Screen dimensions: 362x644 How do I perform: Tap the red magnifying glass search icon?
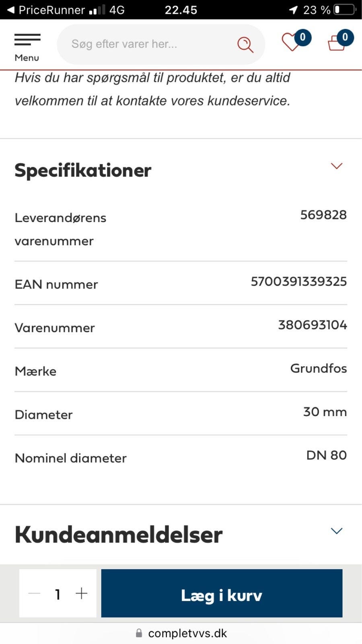(x=245, y=44)
